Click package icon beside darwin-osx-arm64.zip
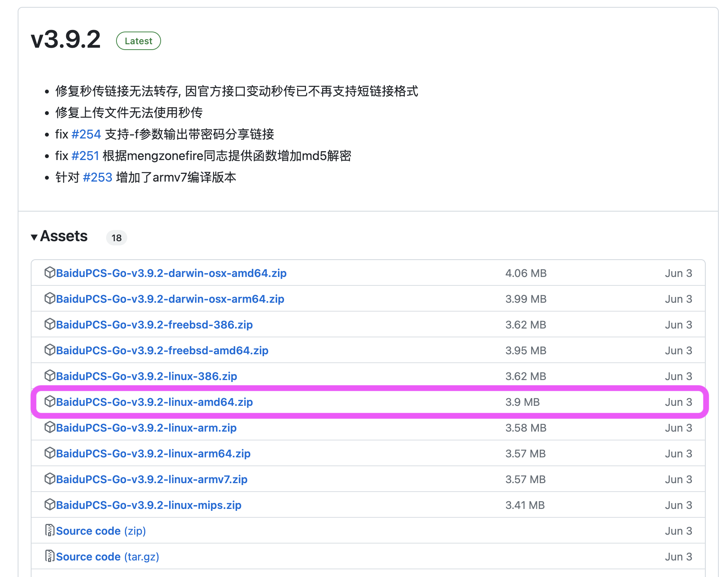Image resolution: width=728 pixels, height=577 pixels. point(50,298)
